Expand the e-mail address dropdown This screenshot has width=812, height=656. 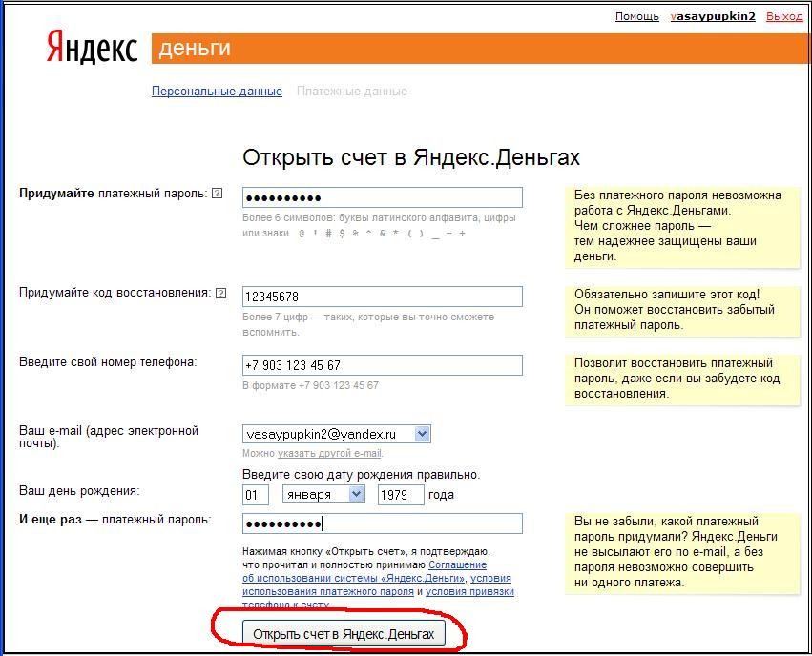[422, 434]
